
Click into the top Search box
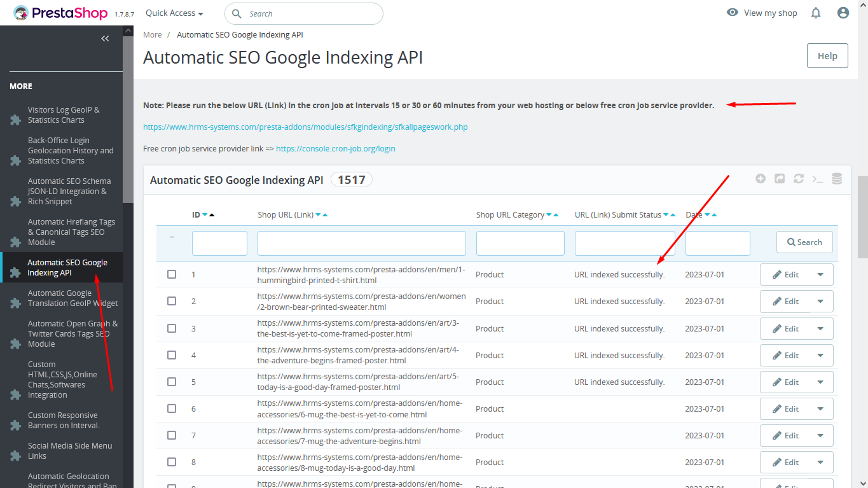(304, 13)
